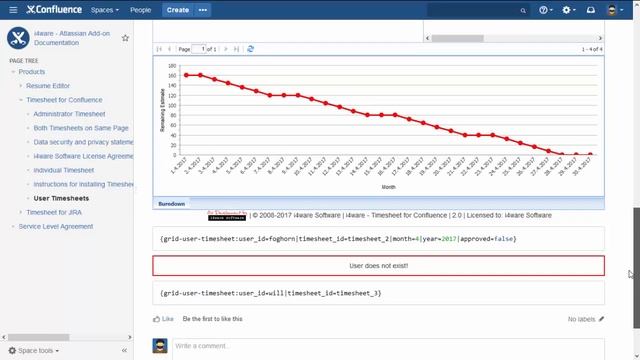Refresh the timesheet grid
Image resolution: width=640 pixels, height=360 pixels.
pos(251,49)
